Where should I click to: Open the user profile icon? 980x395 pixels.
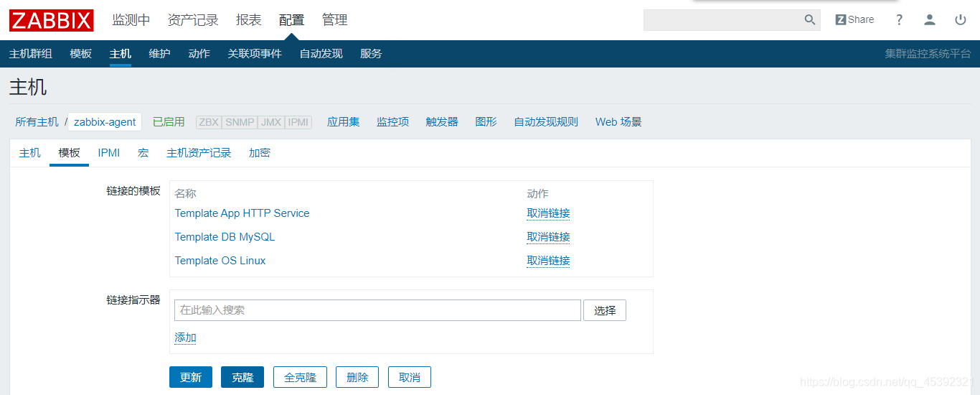click(x=930, y=20)
